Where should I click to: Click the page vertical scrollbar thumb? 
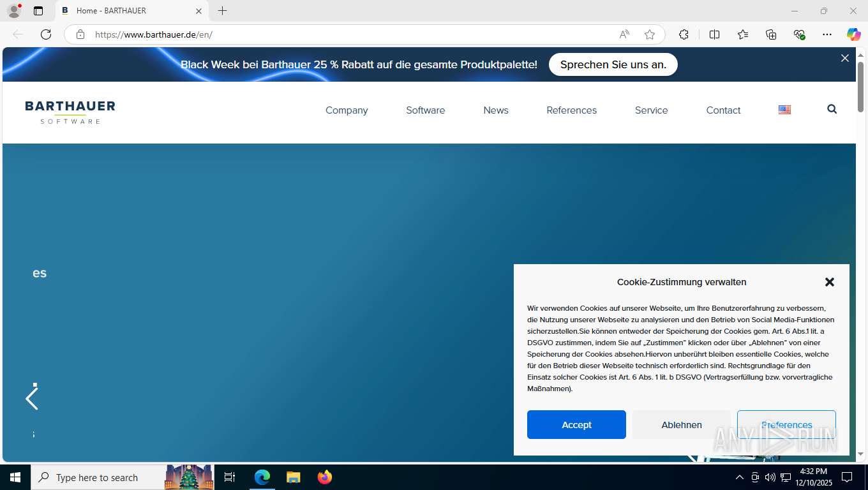pyautogui.click(x=860, y=87)
